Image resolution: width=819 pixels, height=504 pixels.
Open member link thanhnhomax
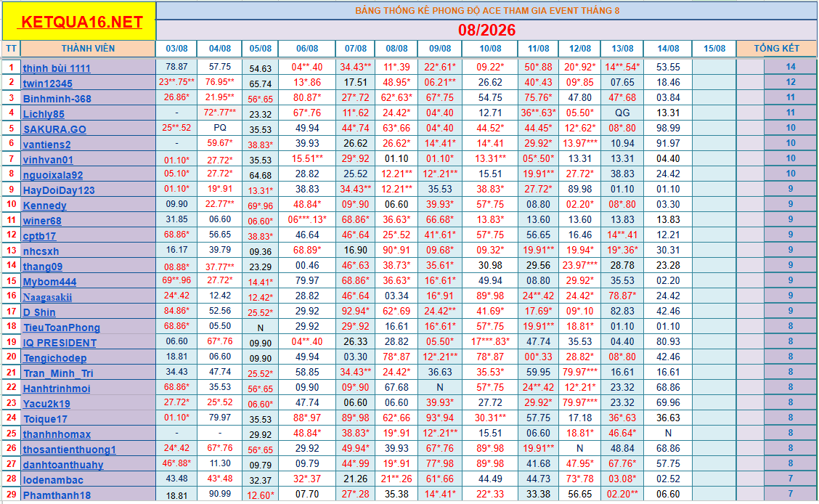[x=57, y=434]
